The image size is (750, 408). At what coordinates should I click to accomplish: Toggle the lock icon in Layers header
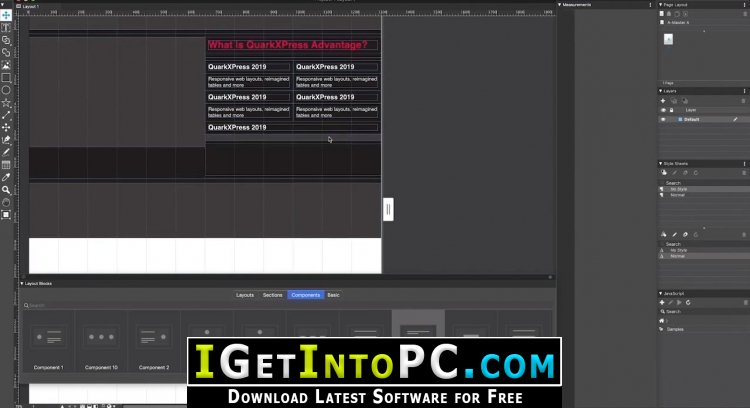click(x=672, y=110)
